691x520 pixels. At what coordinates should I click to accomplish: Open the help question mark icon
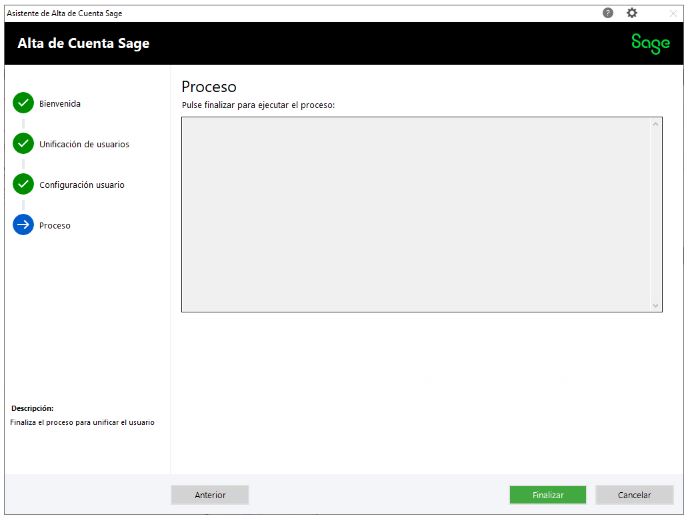(608, 13)
